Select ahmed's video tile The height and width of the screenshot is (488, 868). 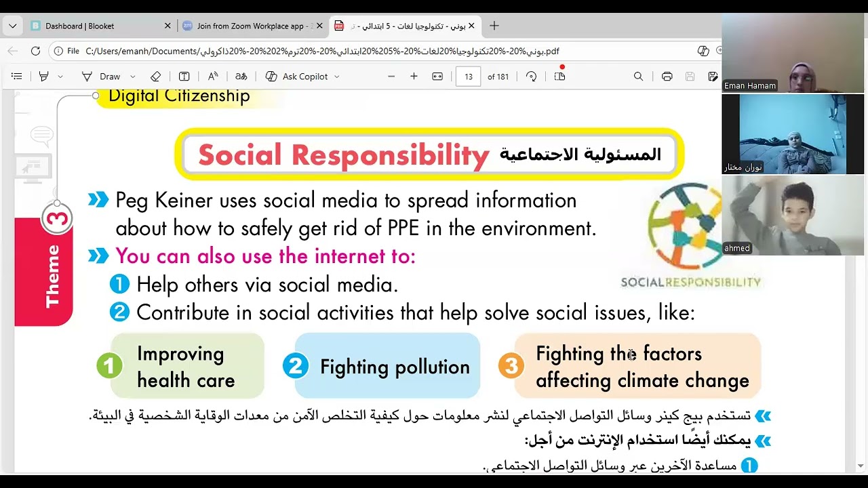click(x=793, y=215)
